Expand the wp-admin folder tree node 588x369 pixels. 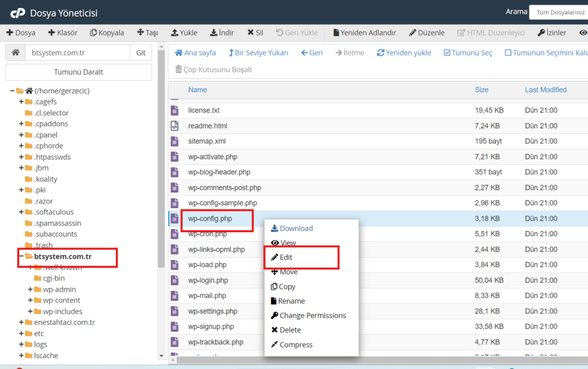(x=30, y=290)
